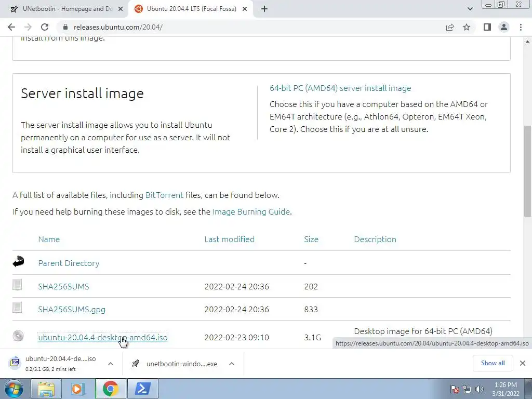Close the Ubuntu 20.04.4 LTS tab
This screenshot has width=532, height=399.
245,9
